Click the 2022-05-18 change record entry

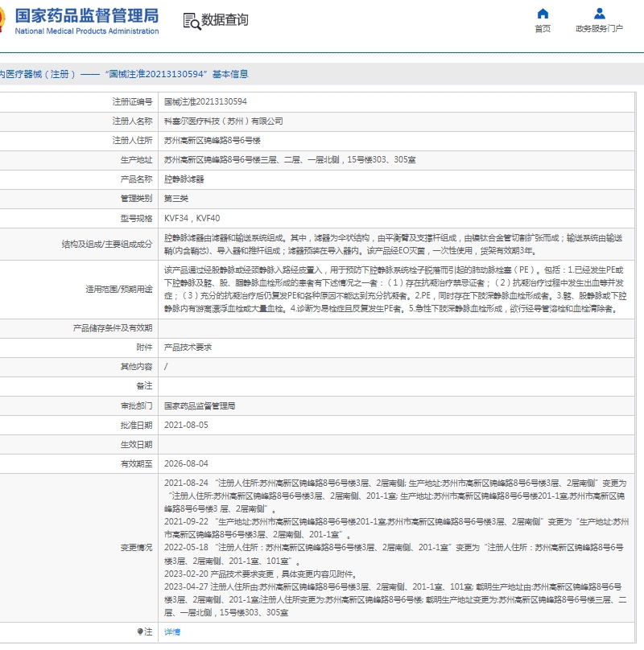(x=394, y=553)
